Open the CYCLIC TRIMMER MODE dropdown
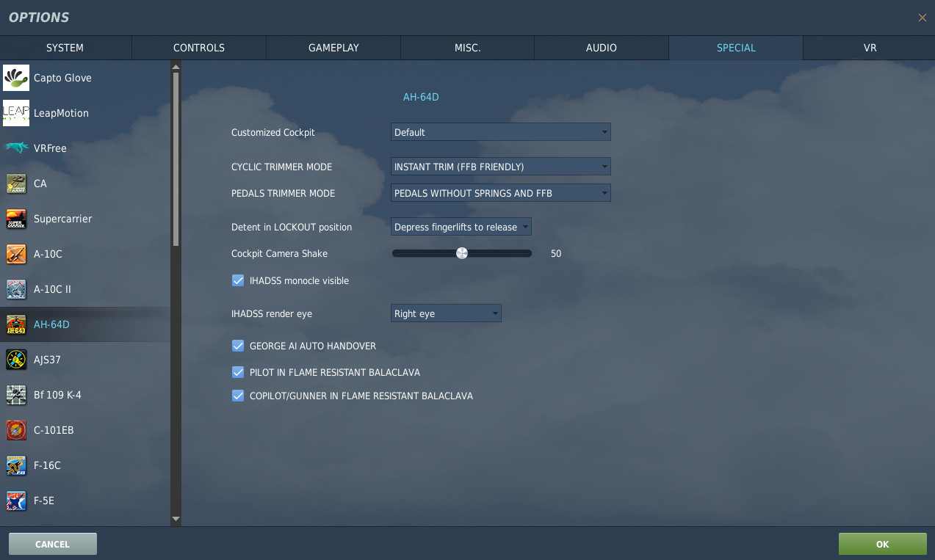Viewport: 935px width, 560px height. pos(501,167)
